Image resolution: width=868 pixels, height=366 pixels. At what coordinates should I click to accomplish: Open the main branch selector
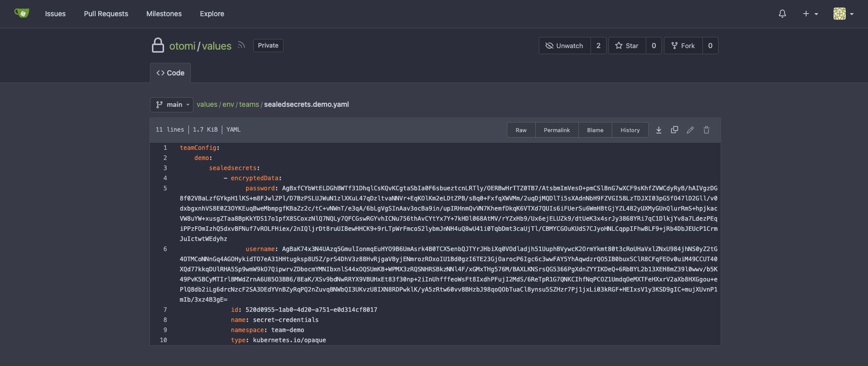tap(172, 104)
